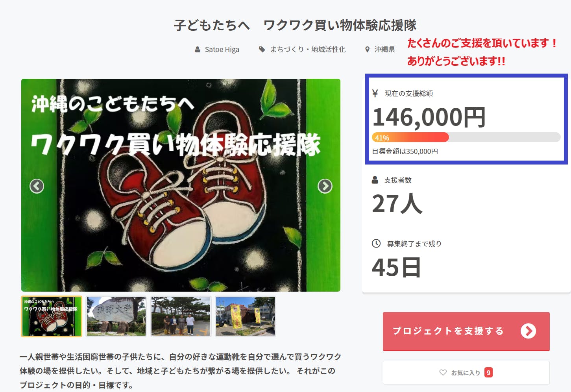Image resolution: width=571 pixels, height=392 pixels.
Task: Click the 41% funding progress bar
Action: (466, 137)
